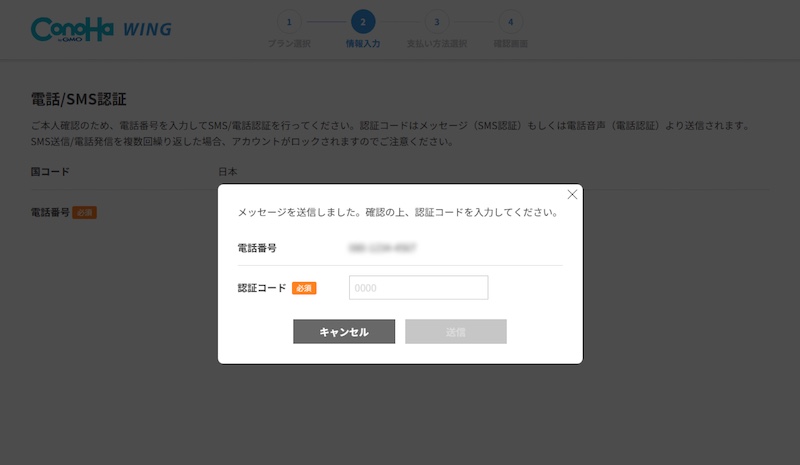Viewport: 800px width, 465px height.
Task: Click the blurred phone number in dialog
Action: click(x=383, y=246)
